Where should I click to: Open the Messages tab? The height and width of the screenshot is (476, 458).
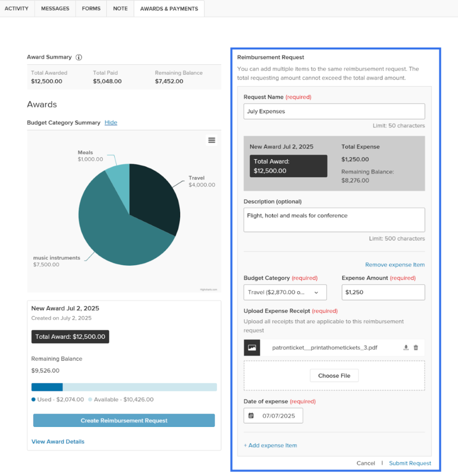(x=55, y=8)
